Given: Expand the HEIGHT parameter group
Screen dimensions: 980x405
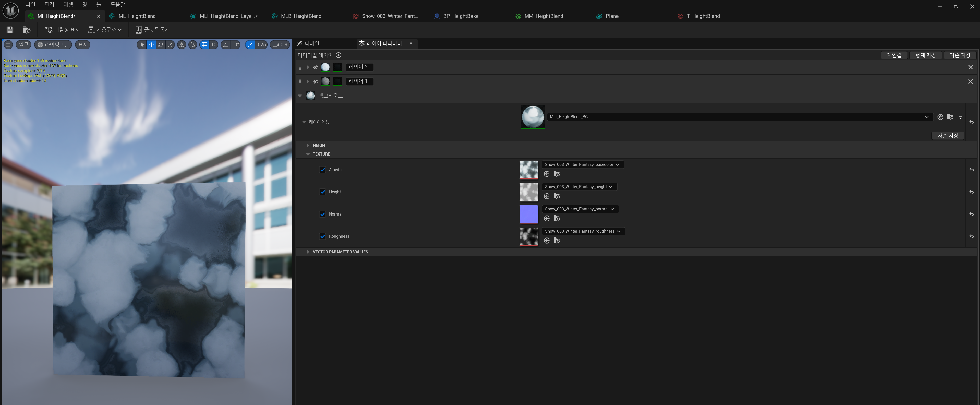Looking at the screenshot, I should (x=308, y=145).
